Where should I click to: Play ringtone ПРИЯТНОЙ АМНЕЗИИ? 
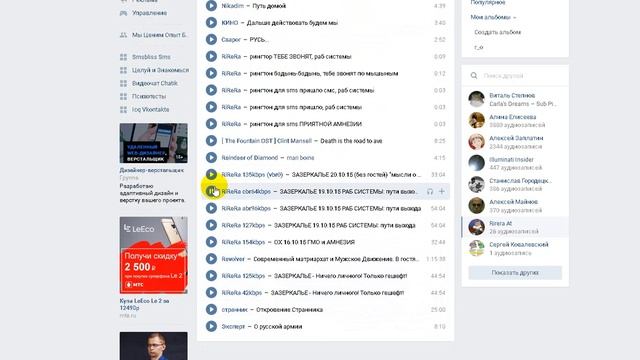[x=211, y=124]
